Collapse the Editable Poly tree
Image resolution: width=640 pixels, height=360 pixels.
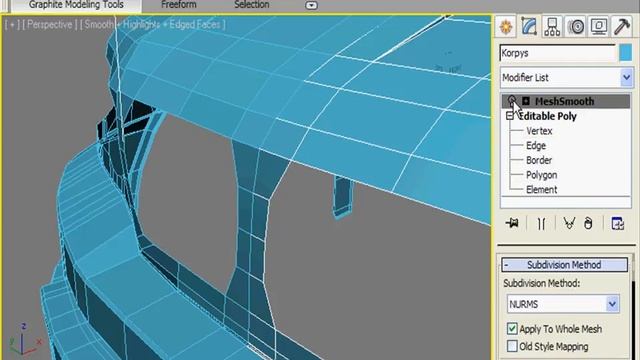(509, 116)
